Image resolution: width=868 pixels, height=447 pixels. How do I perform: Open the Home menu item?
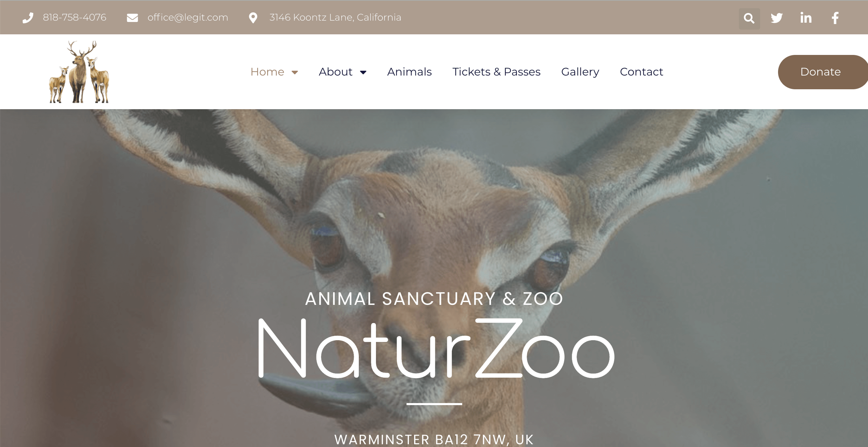[x=267, y=72]
